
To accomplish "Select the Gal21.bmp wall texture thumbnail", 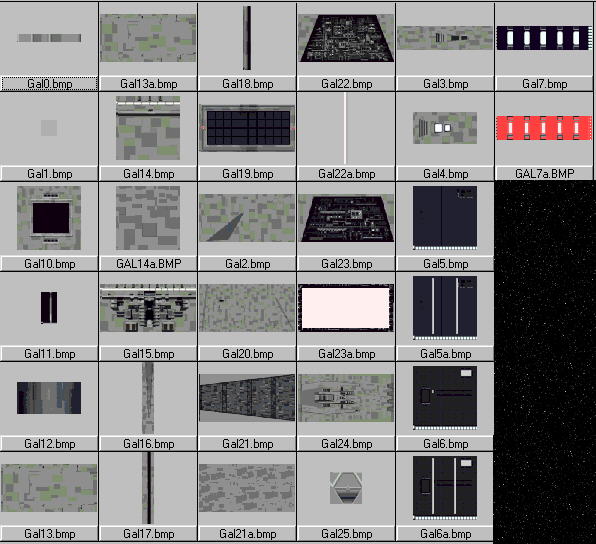I will pyautogui.click(x=247, y=398).
